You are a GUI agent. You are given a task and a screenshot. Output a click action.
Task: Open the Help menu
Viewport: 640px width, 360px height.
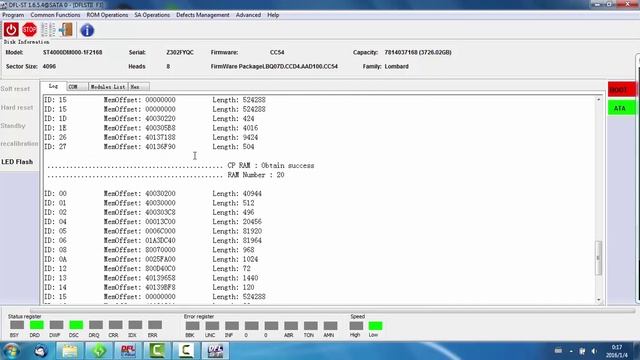[x=273, y=15]
